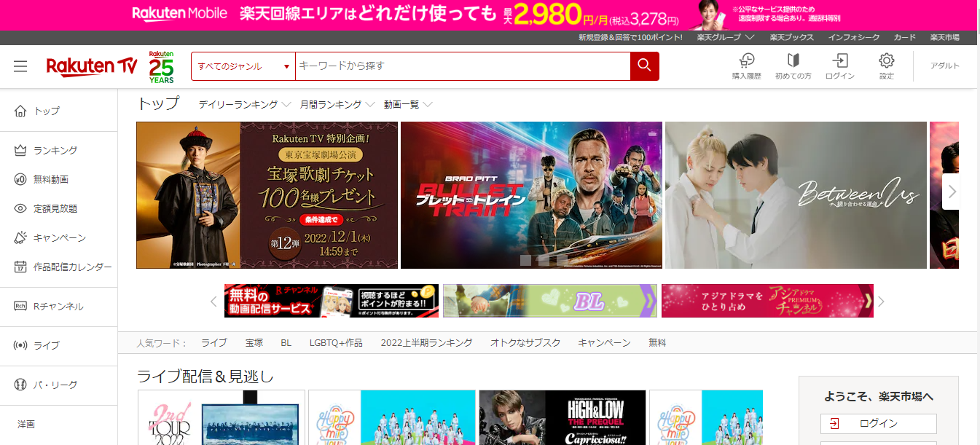Open the hamburger menu

tap(20, 66)
